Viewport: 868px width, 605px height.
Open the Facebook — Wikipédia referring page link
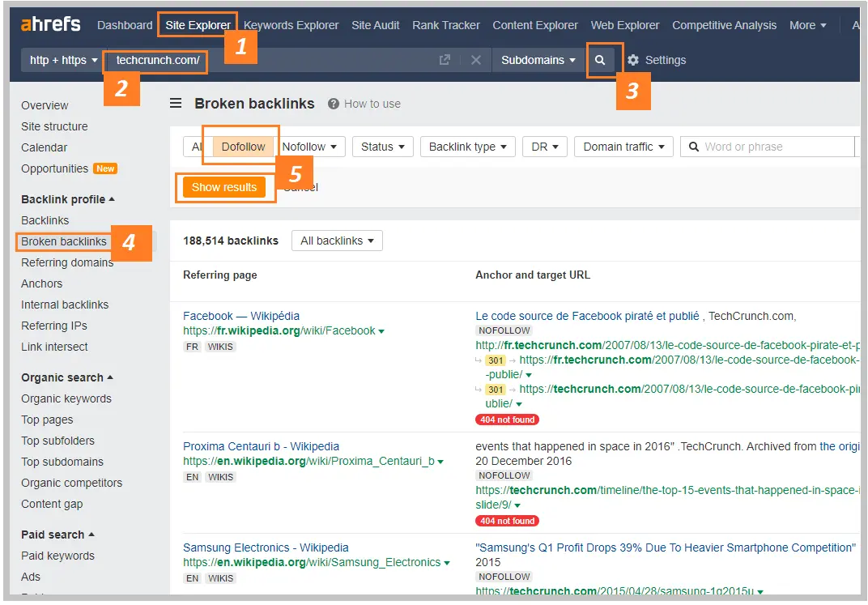coord(240,316)
